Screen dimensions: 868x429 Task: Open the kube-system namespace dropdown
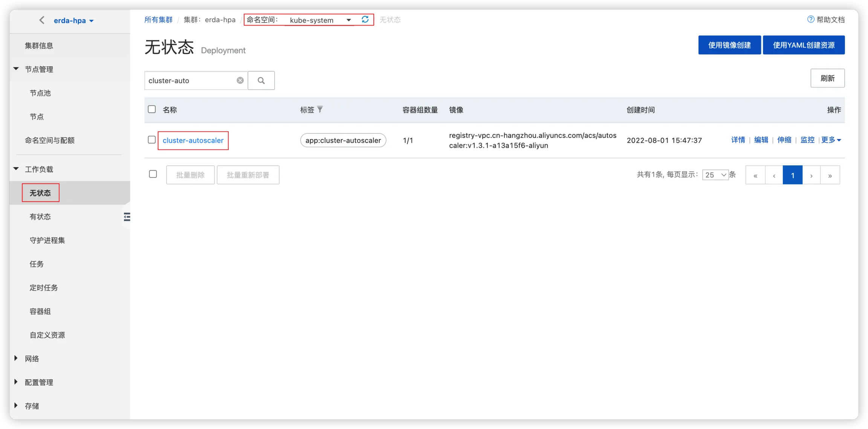coord(320,20)
